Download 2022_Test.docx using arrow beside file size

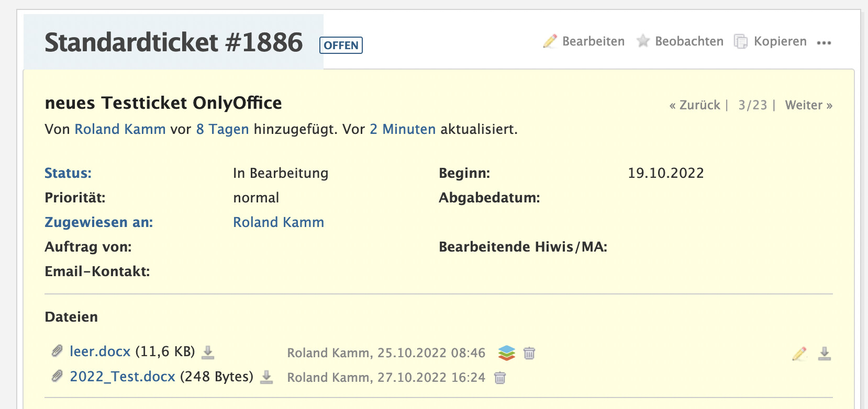(266, 377)
